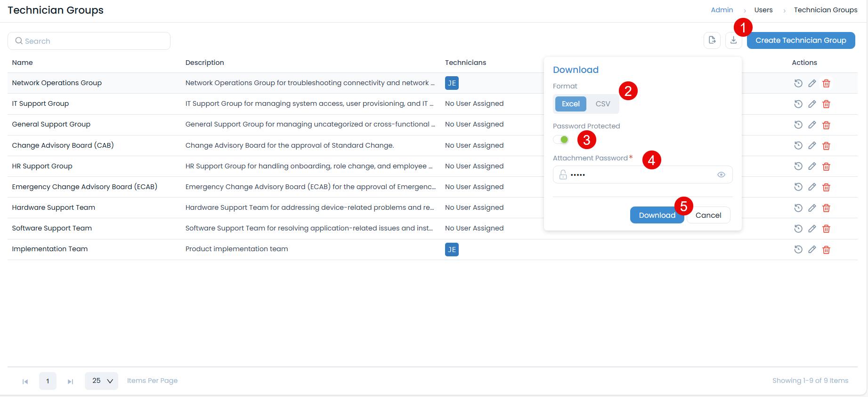View history of General Support Group
The image size is (868, 397).
click(x=798, y=125)
